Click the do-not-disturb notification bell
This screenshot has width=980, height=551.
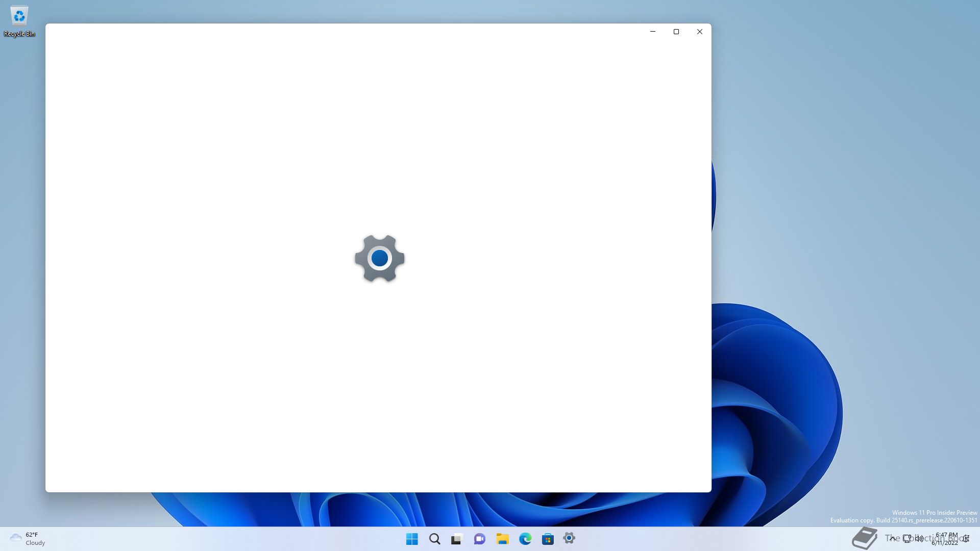pyautogui.click(x=966, y=539)
